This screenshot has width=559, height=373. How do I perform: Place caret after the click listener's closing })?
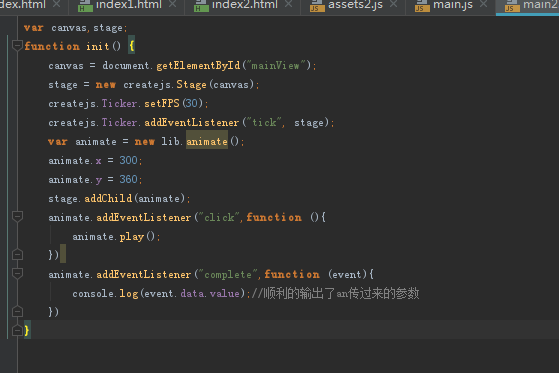[60, 255]
